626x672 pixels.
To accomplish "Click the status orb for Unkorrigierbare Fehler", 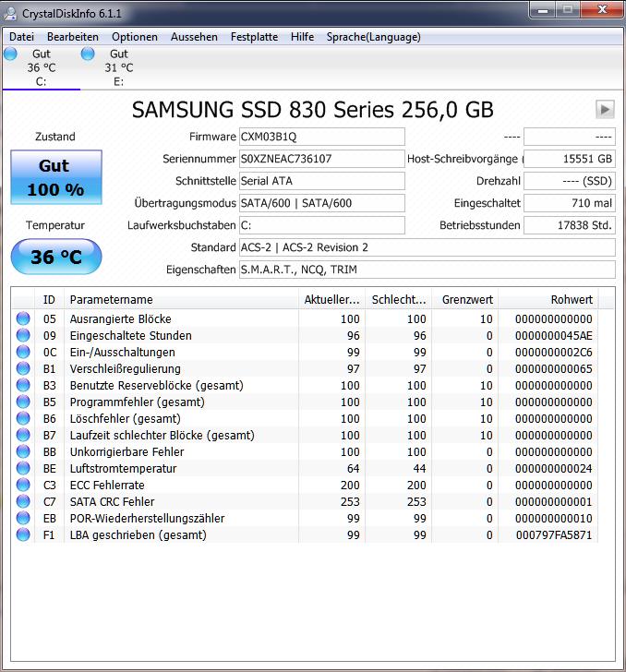I will (23, 451).
